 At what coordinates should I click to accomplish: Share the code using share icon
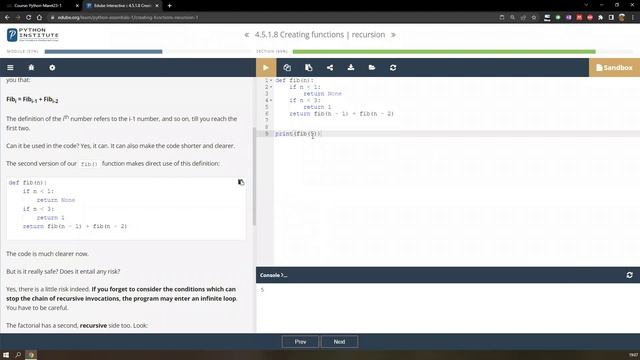tap(330, 68)
